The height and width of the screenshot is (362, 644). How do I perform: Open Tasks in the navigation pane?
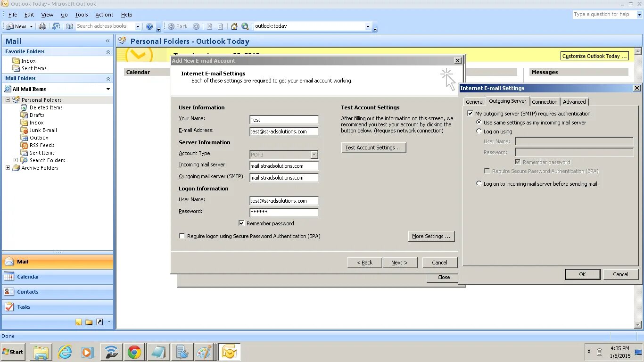tap(58, 307)
